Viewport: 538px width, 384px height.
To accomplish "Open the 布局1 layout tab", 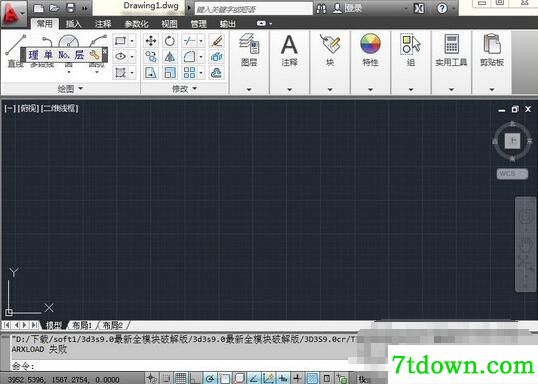I will tap(82, 325).
